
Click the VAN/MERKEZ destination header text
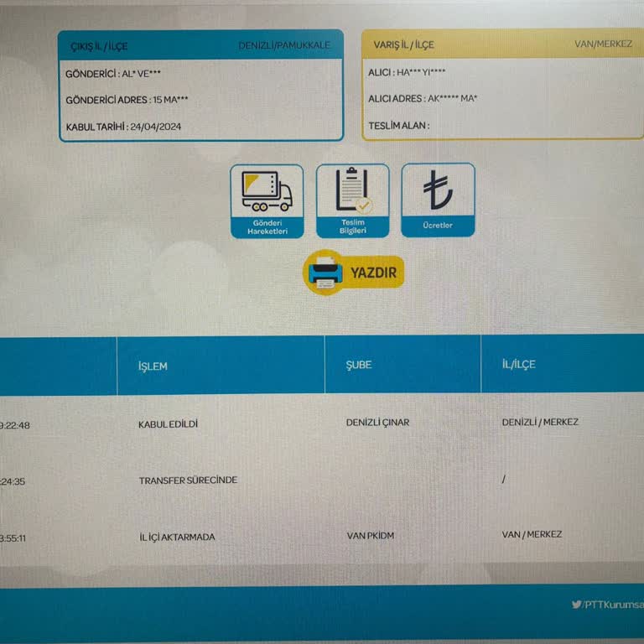[604, 44]
